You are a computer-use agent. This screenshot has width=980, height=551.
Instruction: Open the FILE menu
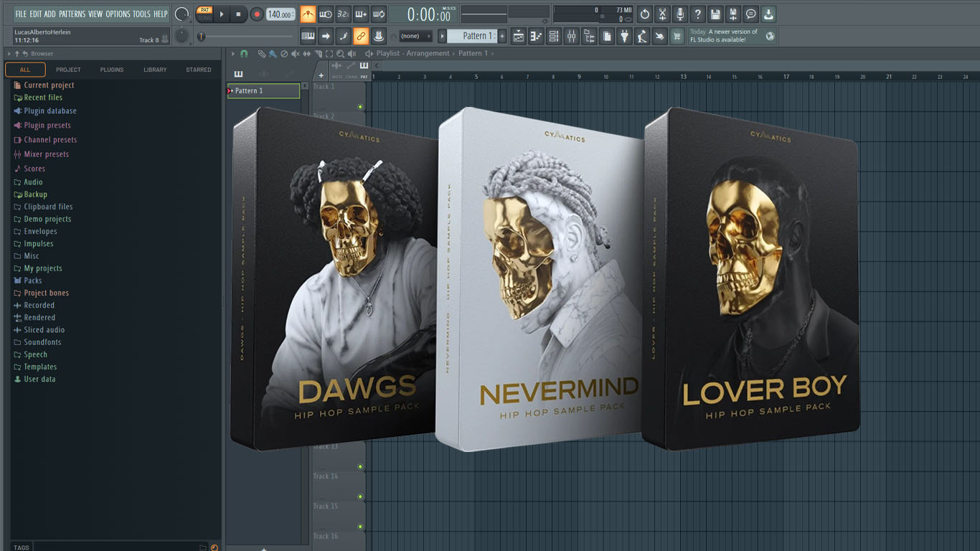(x=21, y=14)
